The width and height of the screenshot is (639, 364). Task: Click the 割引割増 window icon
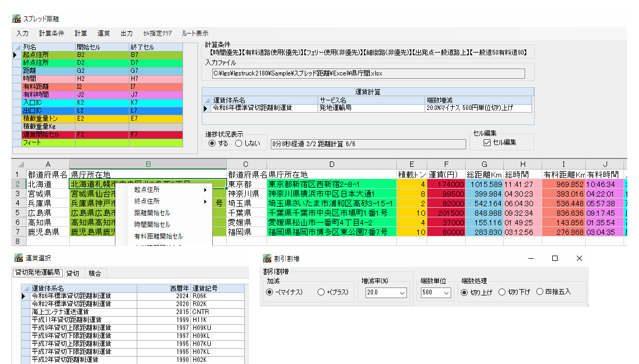(x=267, y=259)
